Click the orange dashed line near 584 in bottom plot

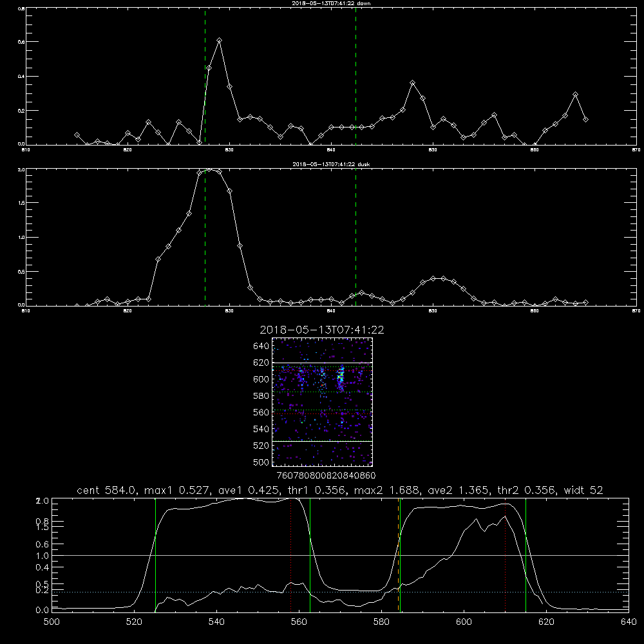coord(398,555)
